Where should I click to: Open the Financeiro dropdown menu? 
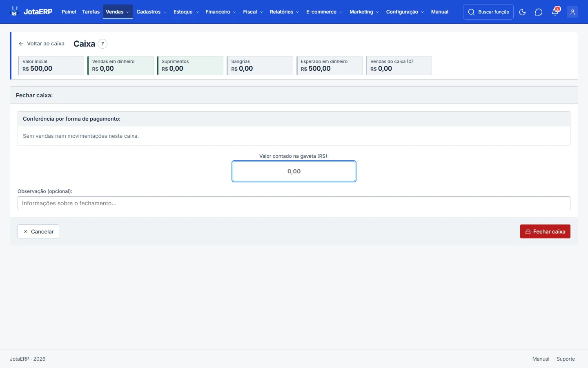(221, 12)
